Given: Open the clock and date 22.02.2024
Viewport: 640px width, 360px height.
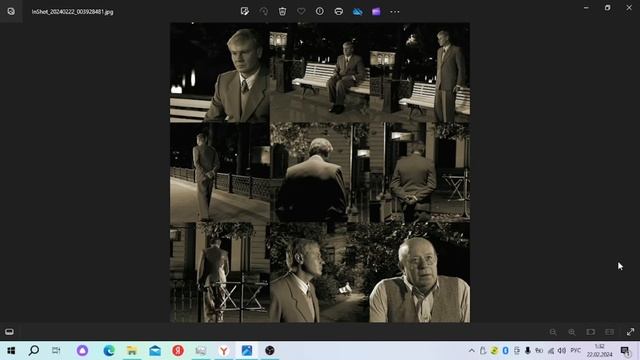Looking at the screenshot, I should tap(600, 351).
